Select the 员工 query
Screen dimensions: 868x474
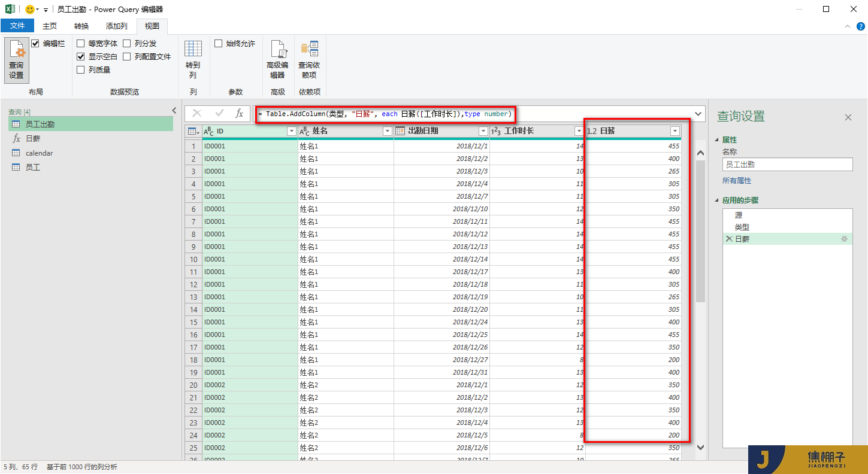click(x=90, y=168)
